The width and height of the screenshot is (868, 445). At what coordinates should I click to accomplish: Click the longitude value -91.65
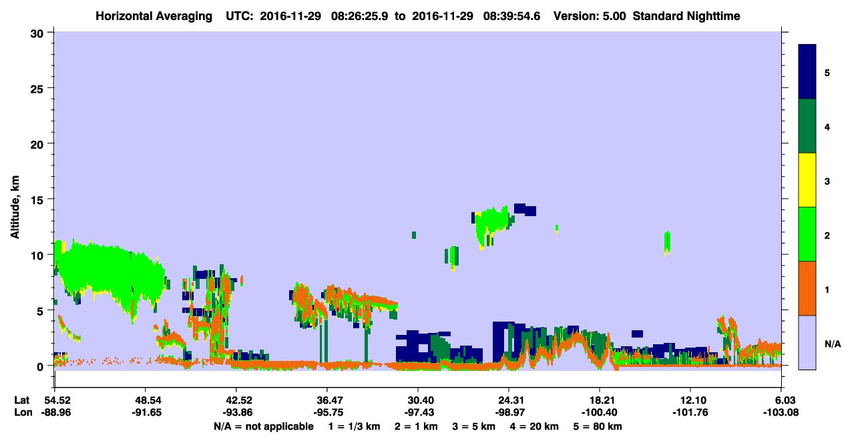[x=146, y=413]
